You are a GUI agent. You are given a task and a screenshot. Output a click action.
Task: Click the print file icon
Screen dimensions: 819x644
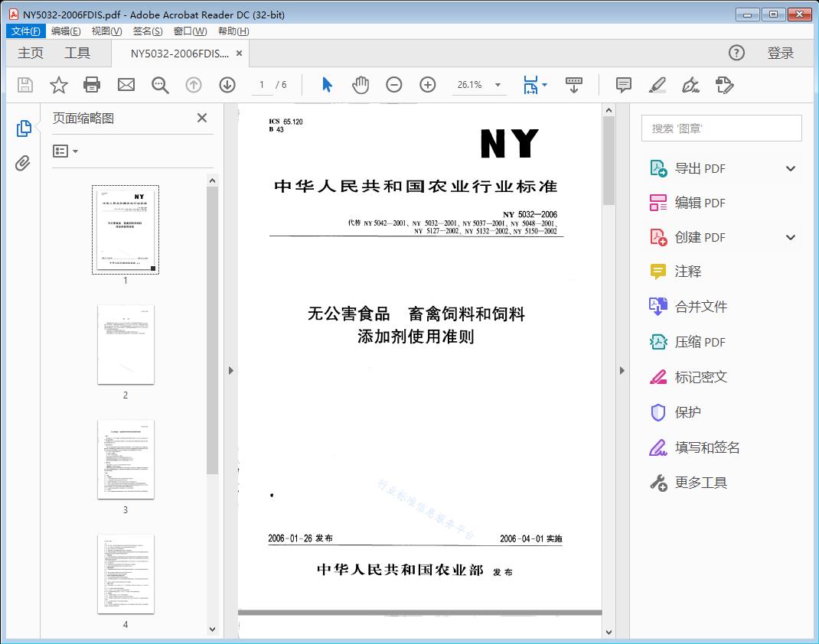(x=92, y=85)
